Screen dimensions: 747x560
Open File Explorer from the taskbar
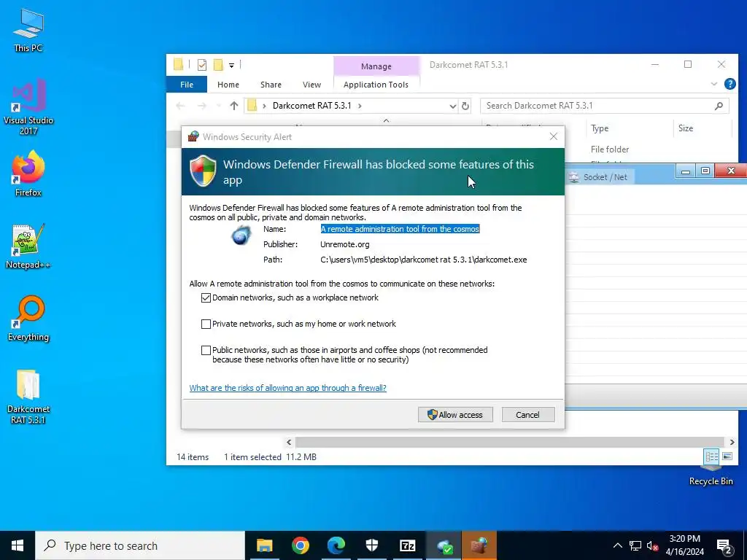click(x=264, y=545)
